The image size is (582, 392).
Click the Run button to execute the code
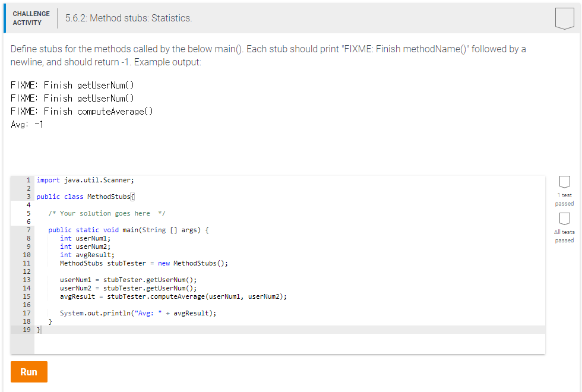(x=29, y=371)
